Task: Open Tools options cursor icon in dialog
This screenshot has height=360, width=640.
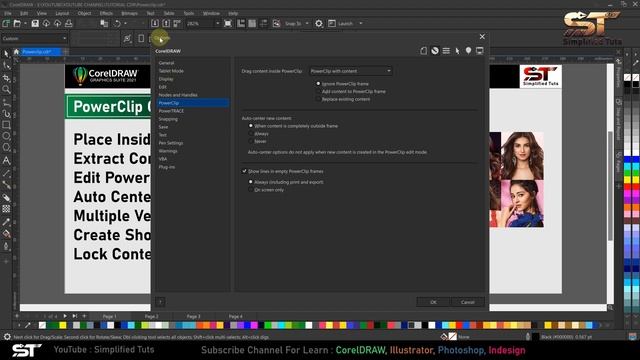Action: [457, 51]
